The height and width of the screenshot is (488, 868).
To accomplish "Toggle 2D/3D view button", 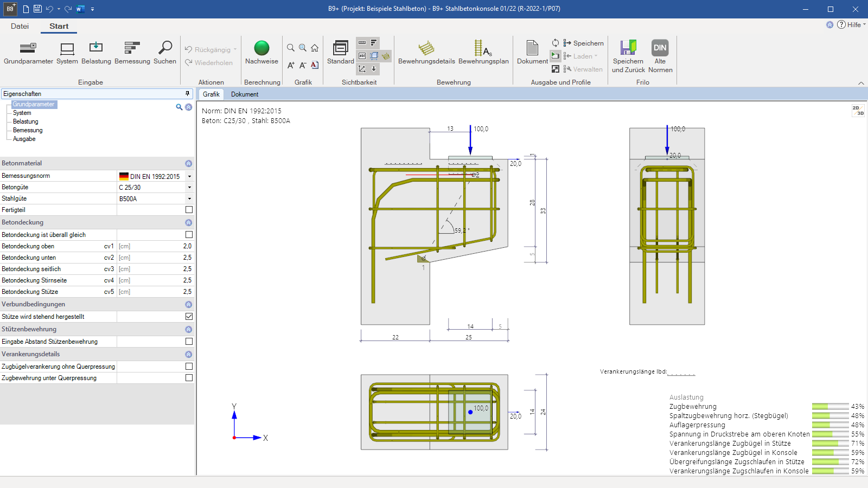I will (x=858, y=111).
